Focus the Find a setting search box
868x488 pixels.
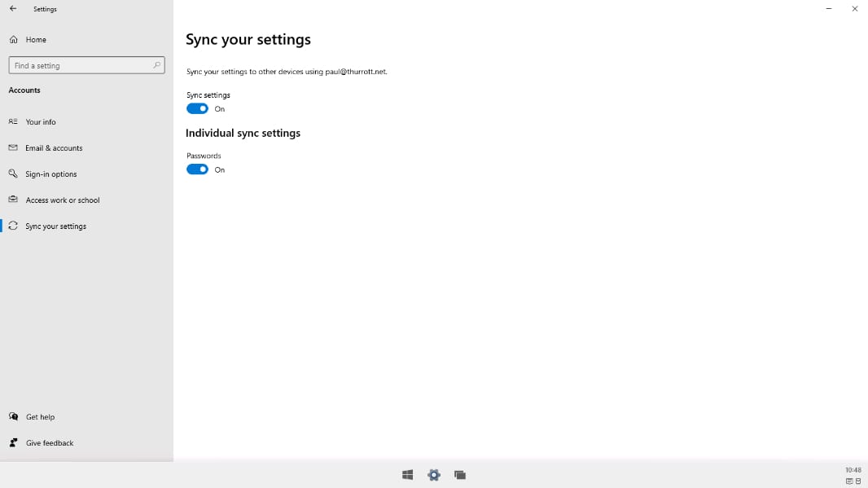tap(86, 65)
